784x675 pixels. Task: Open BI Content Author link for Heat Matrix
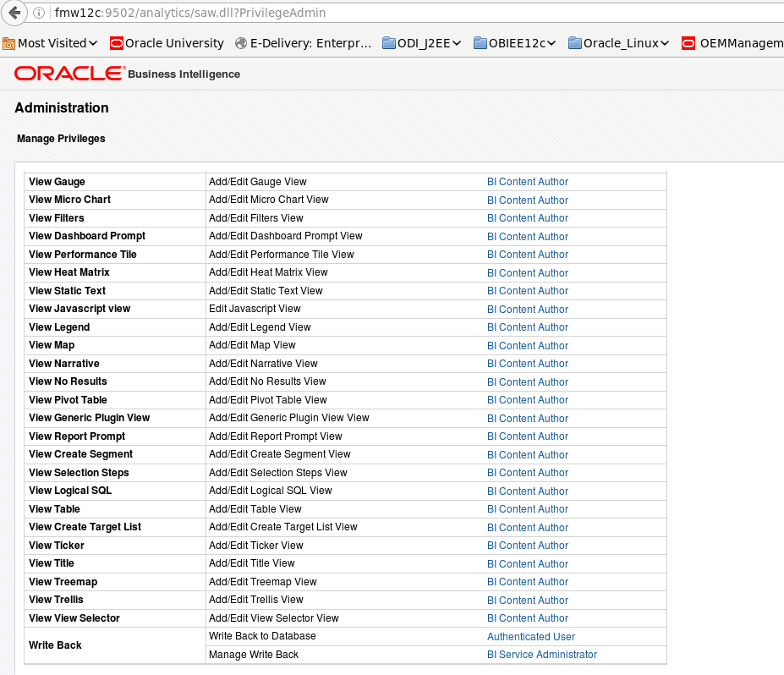(528, 273)
